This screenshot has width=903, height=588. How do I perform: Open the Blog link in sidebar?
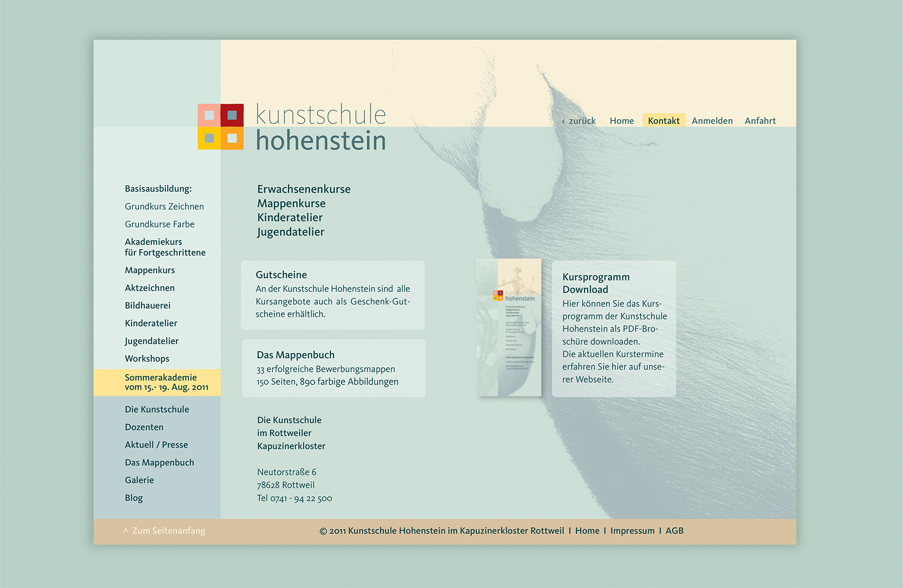pyautogui.click(x=134, y=498)
